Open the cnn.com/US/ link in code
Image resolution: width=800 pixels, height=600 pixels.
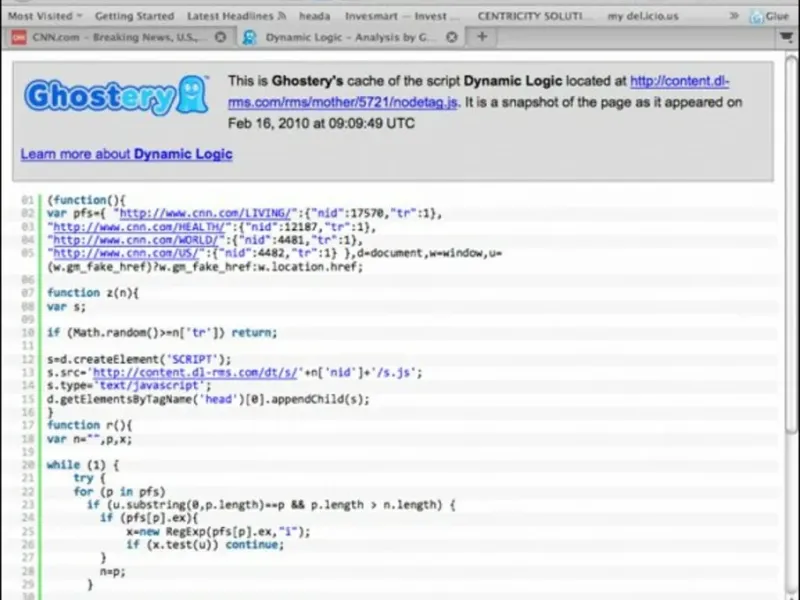125,253
